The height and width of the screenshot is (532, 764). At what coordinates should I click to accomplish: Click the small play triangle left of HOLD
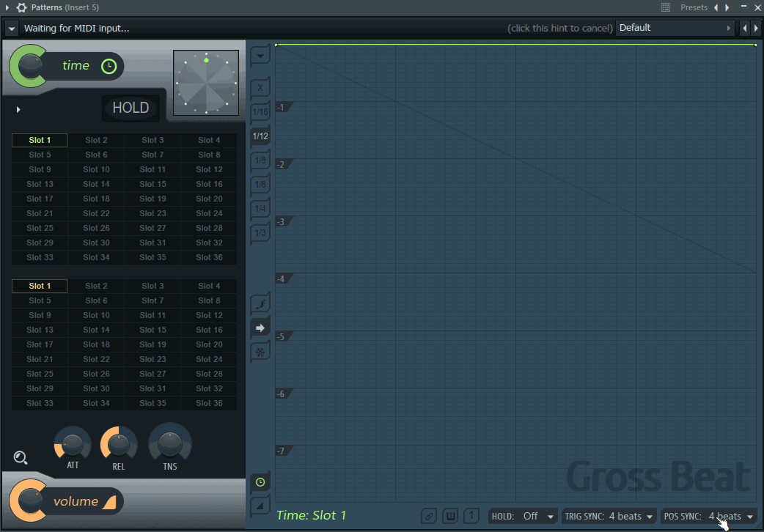tap(18, 109)
